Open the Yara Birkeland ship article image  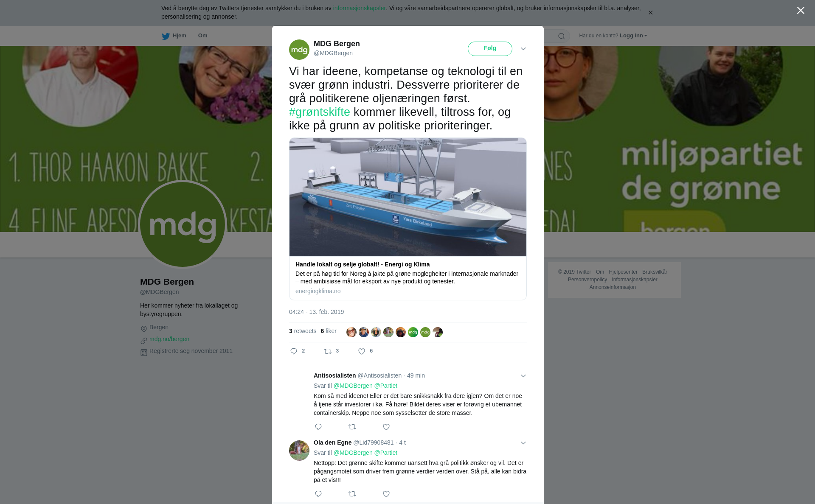408,197
